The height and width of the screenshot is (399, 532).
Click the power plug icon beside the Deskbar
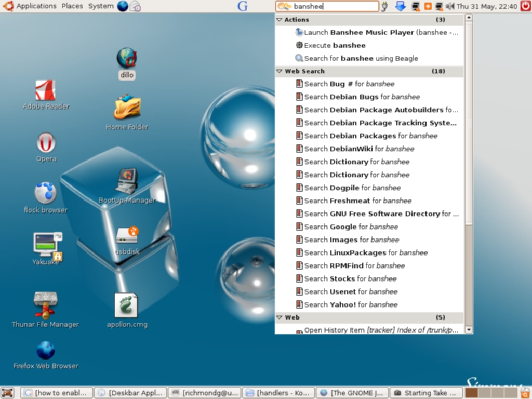coord(385,6)
